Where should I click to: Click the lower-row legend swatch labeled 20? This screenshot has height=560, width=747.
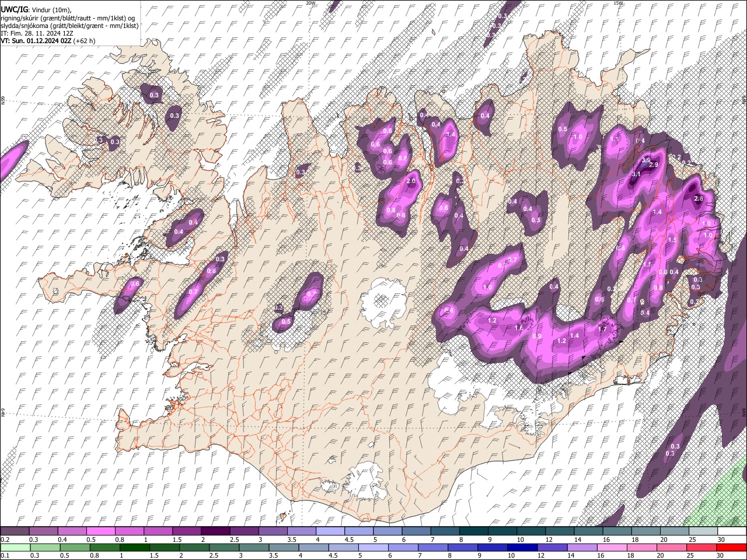(x=672, y=547)
